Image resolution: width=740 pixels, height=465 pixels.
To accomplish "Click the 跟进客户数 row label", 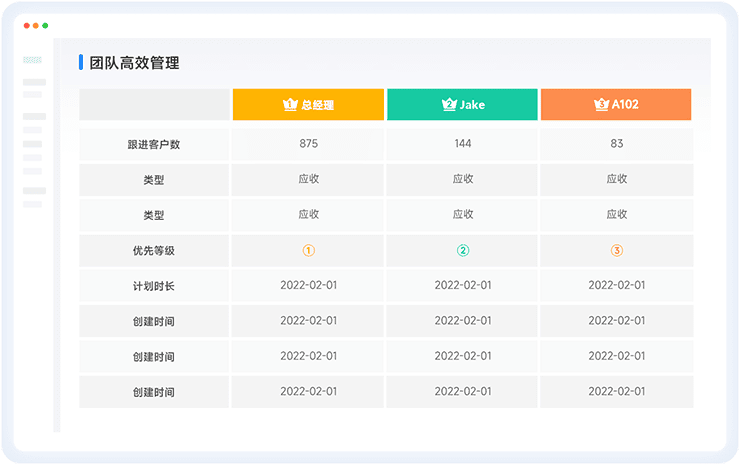I will click(x=154, y=144).
